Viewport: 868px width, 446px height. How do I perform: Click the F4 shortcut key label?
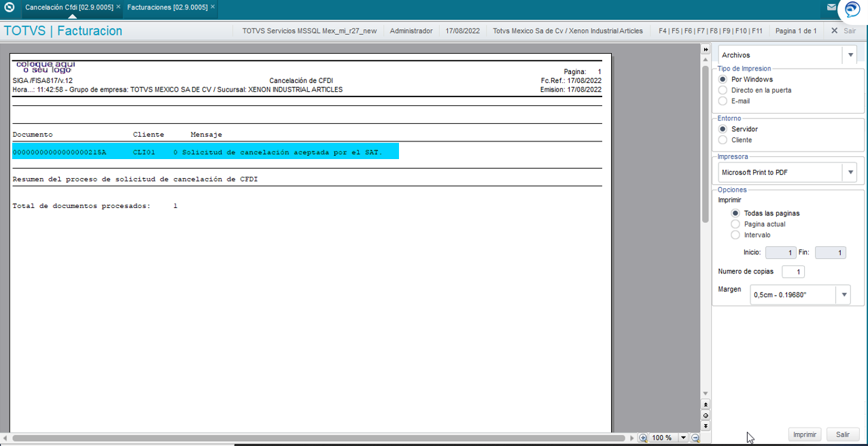(x=663, y=31)
